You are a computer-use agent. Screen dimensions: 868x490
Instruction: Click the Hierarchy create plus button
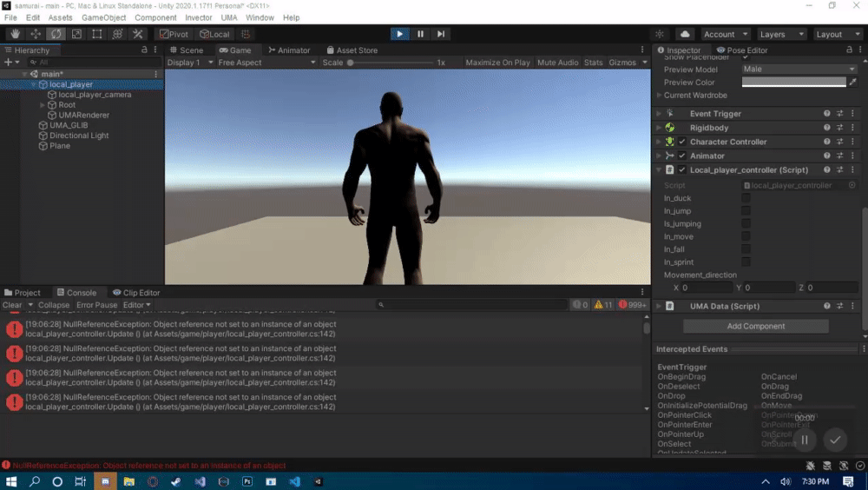tap(11, 62)
